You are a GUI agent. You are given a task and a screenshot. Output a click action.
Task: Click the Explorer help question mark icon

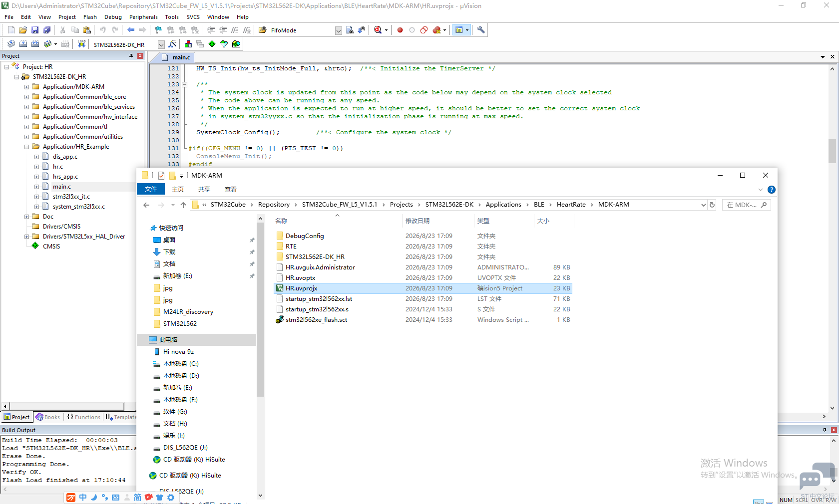coord(772,190)
